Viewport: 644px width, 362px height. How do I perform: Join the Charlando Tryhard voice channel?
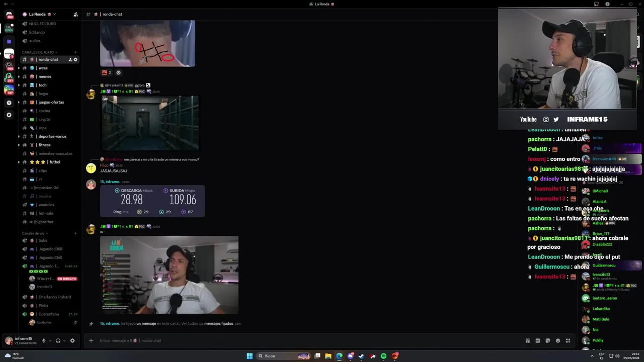pos(49,297)
